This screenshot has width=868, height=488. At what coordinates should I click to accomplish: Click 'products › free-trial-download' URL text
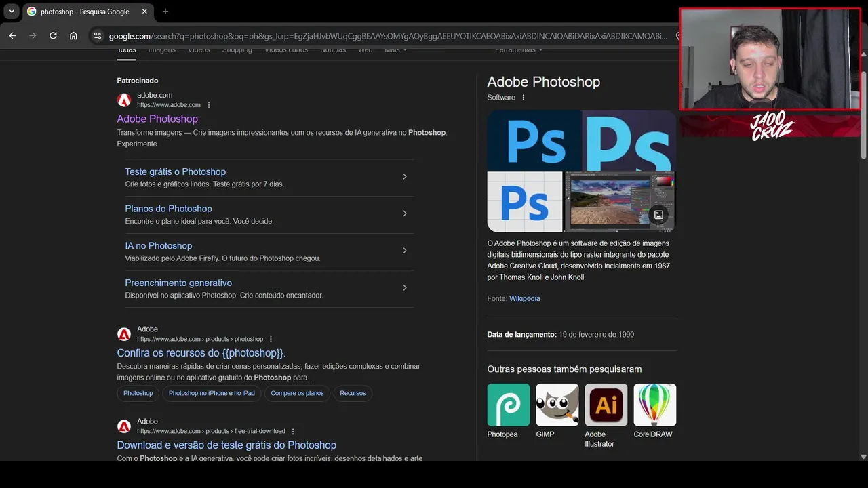(245, 431)
